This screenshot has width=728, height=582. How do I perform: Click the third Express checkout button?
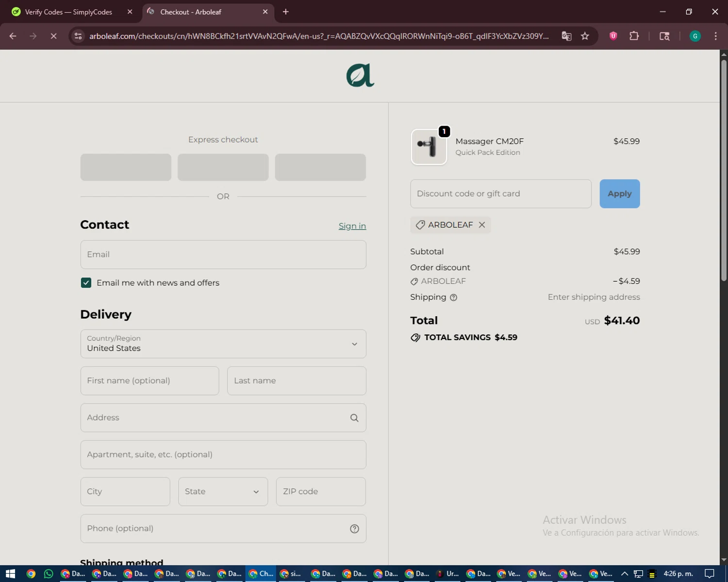pos(320,167)
